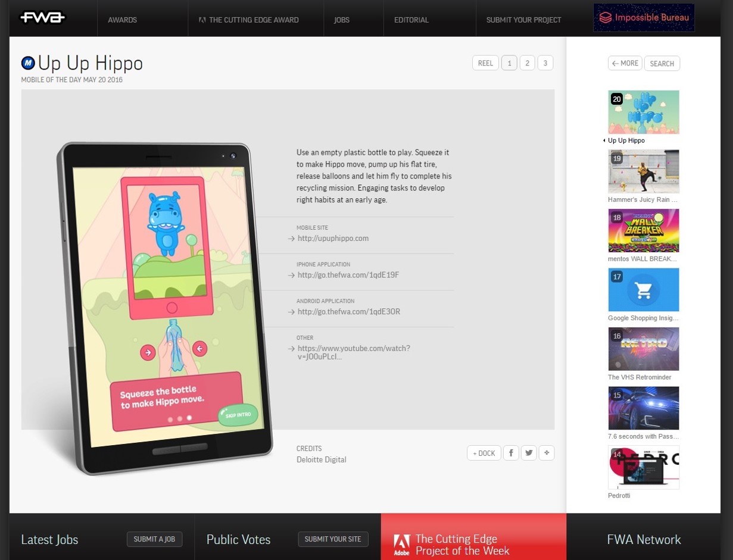Select the Google Shopping Insights thumbnail
The image size is (733, 560).
click(643, 289)
